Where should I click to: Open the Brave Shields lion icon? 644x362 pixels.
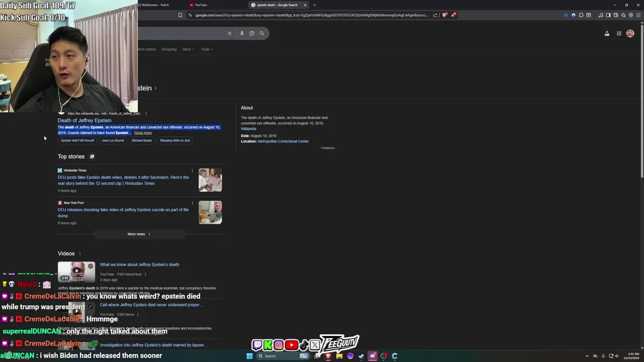[445, 15]
